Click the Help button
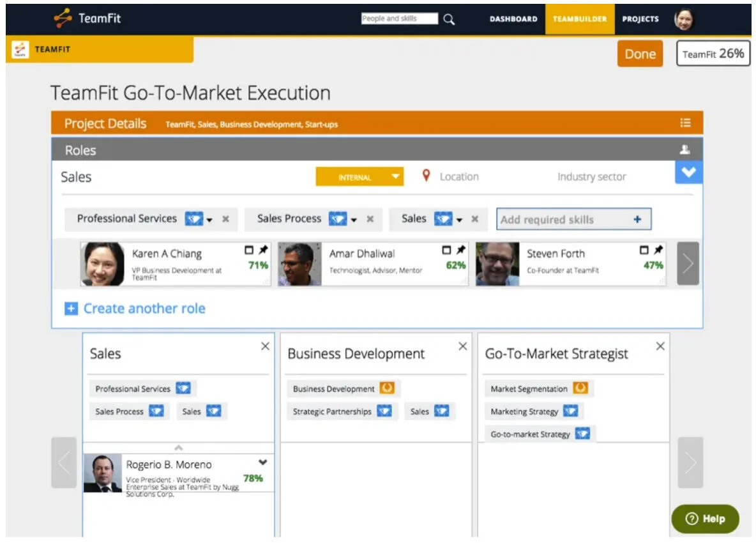The height and width of the screenshot is (543, 756). [705, 519]
